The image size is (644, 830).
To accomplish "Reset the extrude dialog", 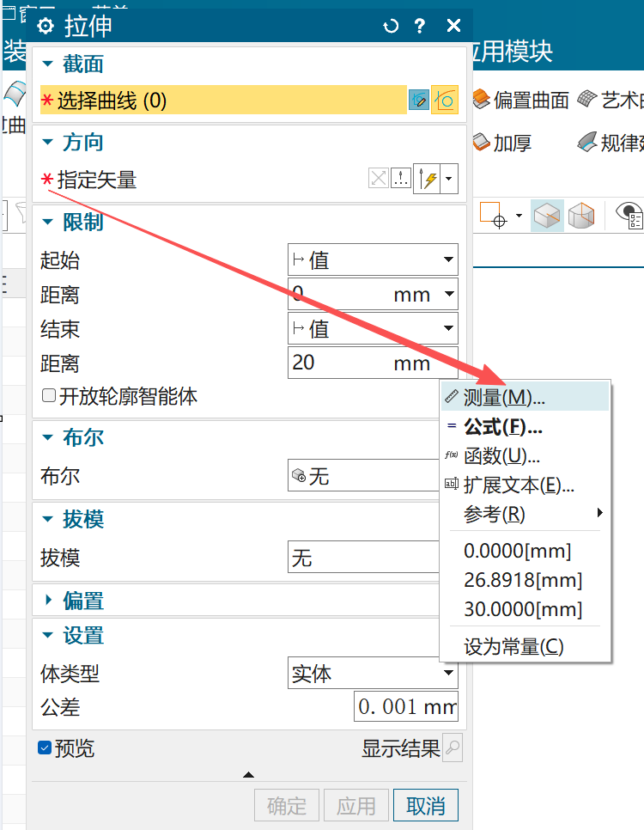I will pyautogui.click(x=391, y=26).
